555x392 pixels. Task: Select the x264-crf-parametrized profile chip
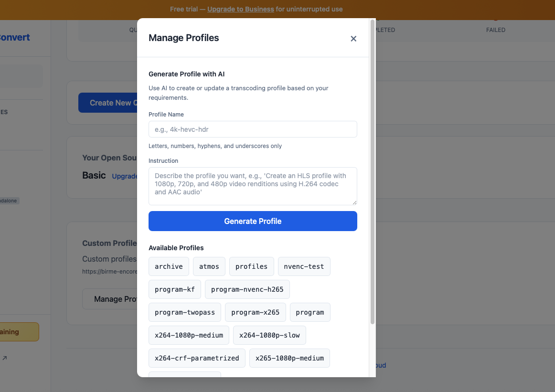(x=196, y=358)
